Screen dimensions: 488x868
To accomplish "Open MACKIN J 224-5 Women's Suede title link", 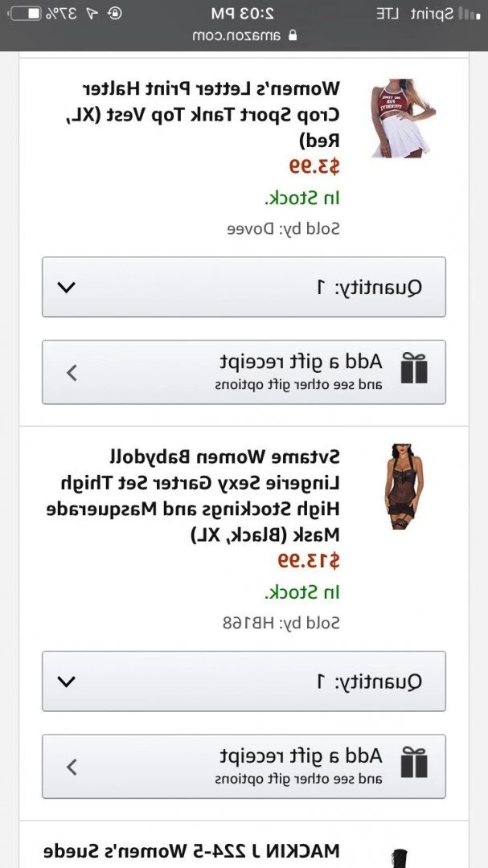I will point(192,851).
